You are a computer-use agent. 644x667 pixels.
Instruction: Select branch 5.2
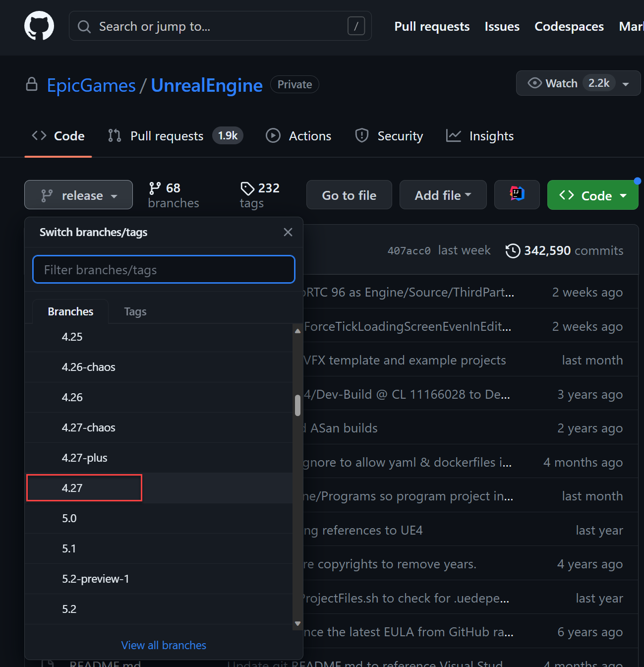159,609
